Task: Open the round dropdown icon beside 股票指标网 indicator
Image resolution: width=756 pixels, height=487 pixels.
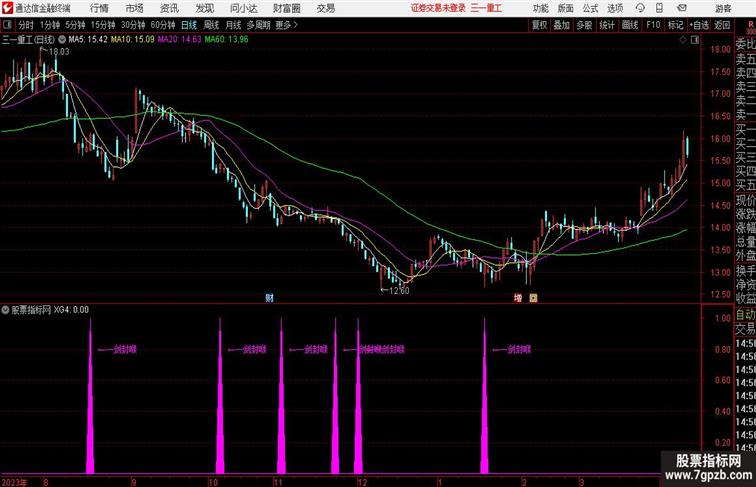Action: [5, 310]
